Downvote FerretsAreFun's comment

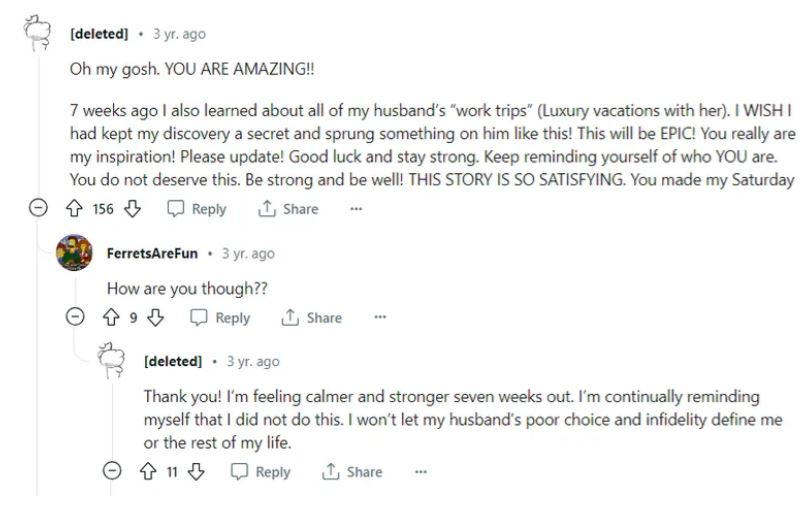coord(154,318)
